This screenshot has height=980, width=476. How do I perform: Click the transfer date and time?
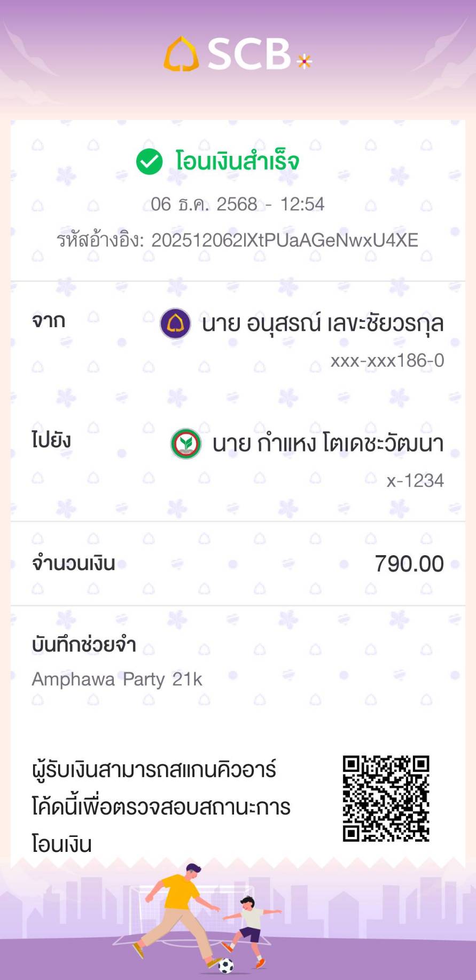pos(238,204)
